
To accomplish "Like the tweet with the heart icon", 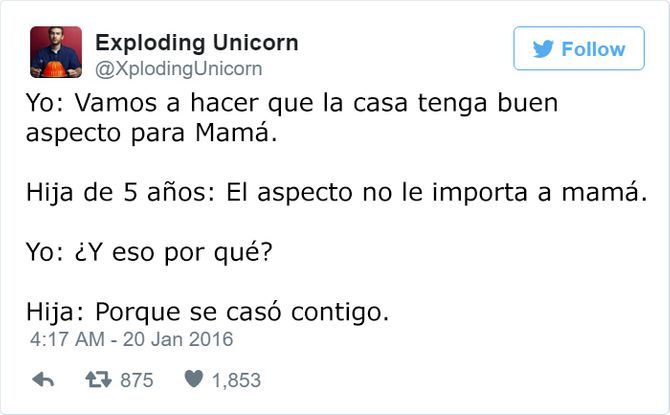I will click(194, 379).
